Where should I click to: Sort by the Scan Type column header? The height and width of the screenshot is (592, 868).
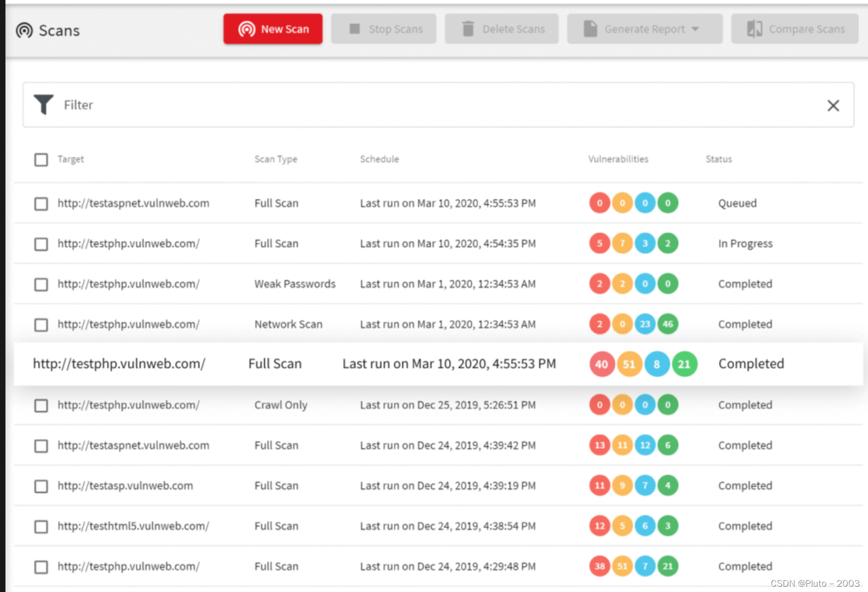(x=276, y=159)
